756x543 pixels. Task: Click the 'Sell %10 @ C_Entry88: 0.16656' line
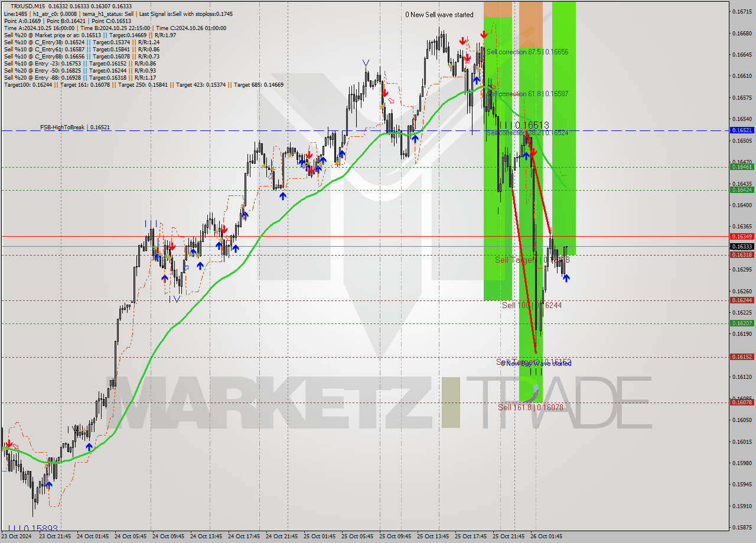[x=82, y=56]
